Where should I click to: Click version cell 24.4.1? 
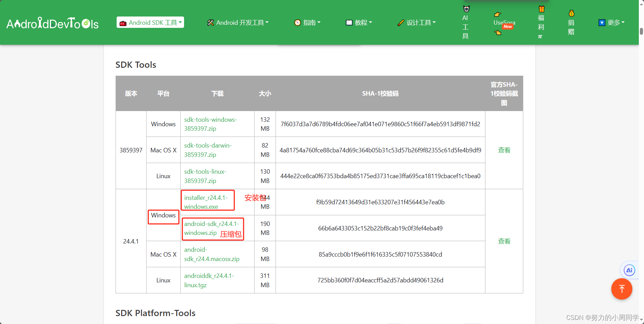pos(131,241)
